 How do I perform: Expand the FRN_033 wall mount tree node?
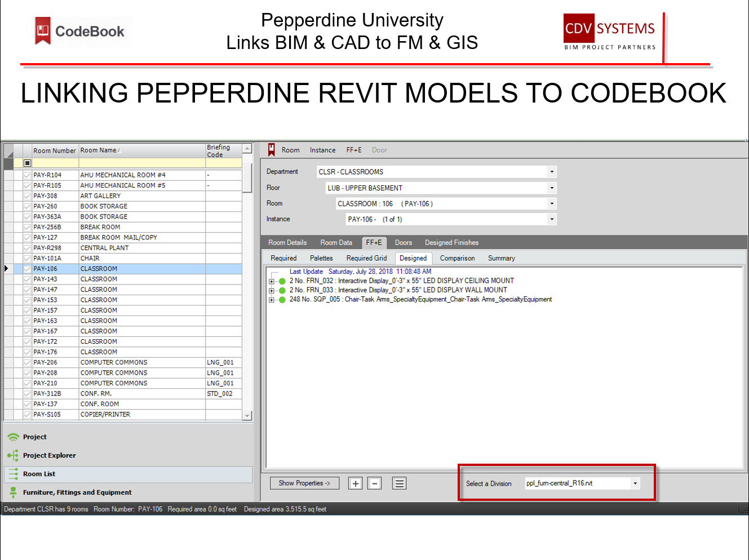click(x=272, y=291)
